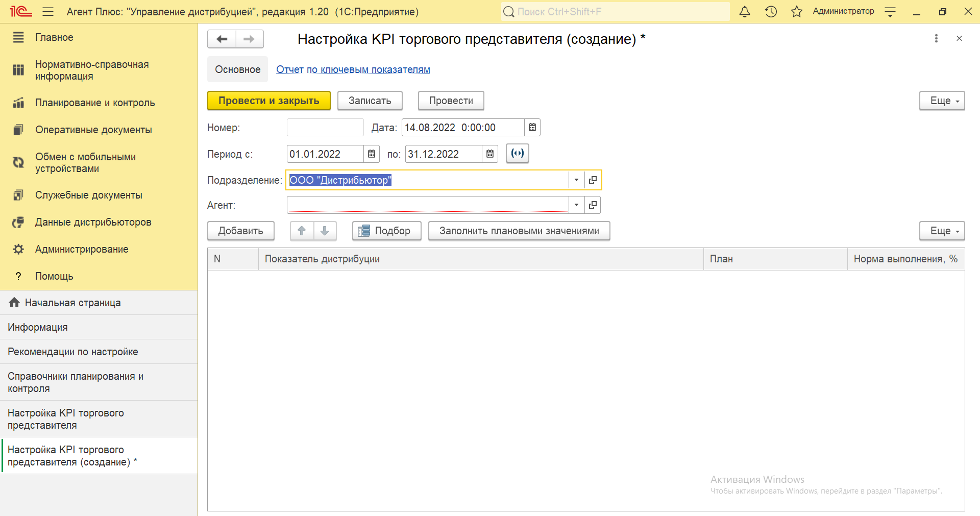The image size is (980, 516).
Task: Click the Дата input field
Action: (x=463, y=128)
